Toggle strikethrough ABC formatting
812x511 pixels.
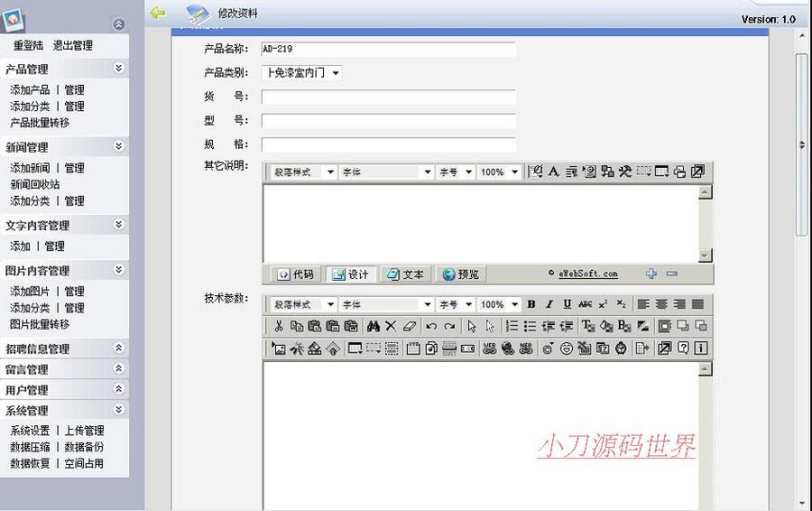point(586,304)
